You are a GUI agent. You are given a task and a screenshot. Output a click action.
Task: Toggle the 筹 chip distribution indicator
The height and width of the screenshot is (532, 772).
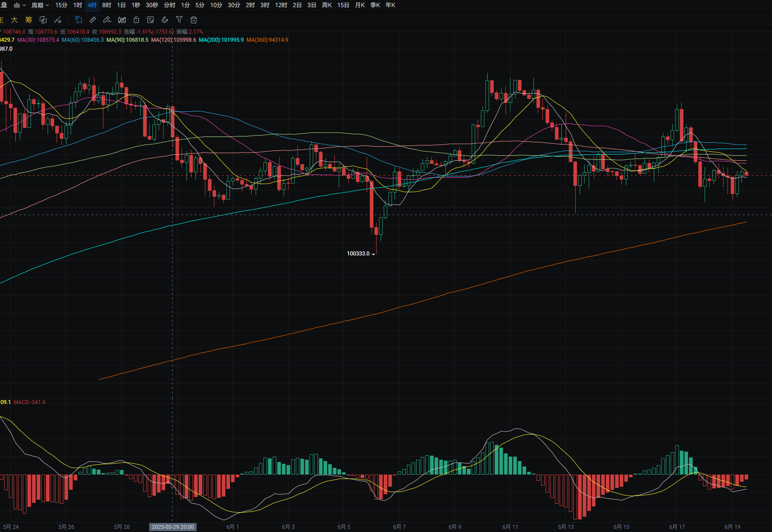coord(29,20)
